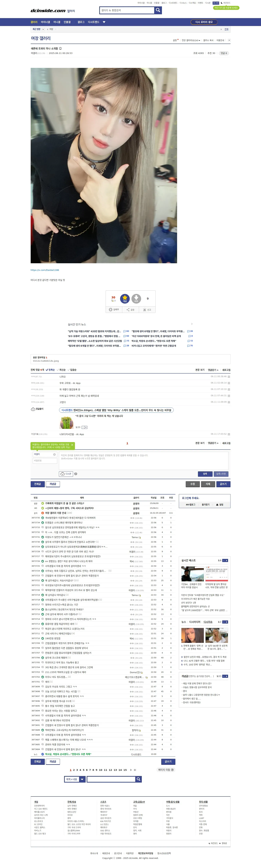This screenshot has width=261, height=868.
Task: Select 답글순 comment sort option
Action: tap(72, 370)
